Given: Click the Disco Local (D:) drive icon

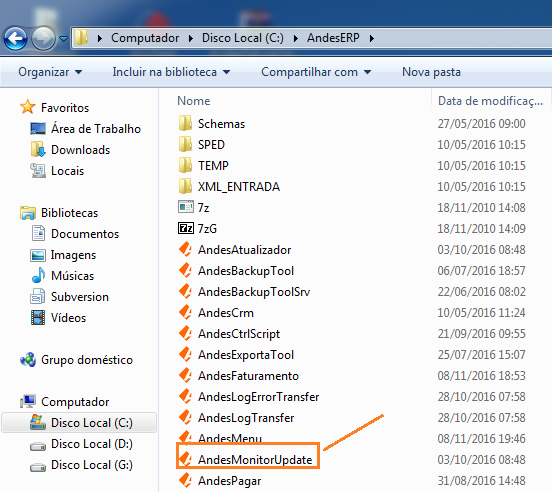Looking at the screenshot, I should (38, 446).
